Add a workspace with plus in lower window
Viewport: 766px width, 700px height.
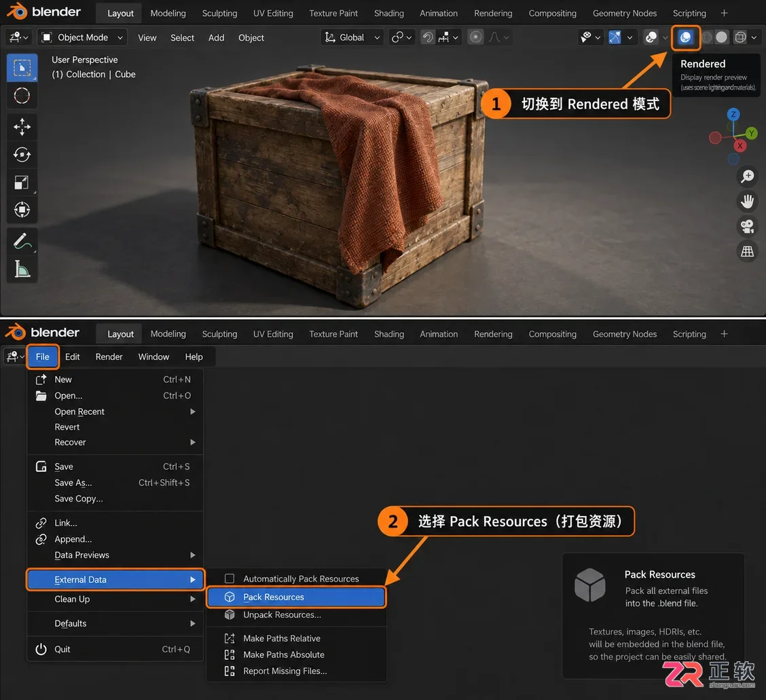(x=724, y=334)
